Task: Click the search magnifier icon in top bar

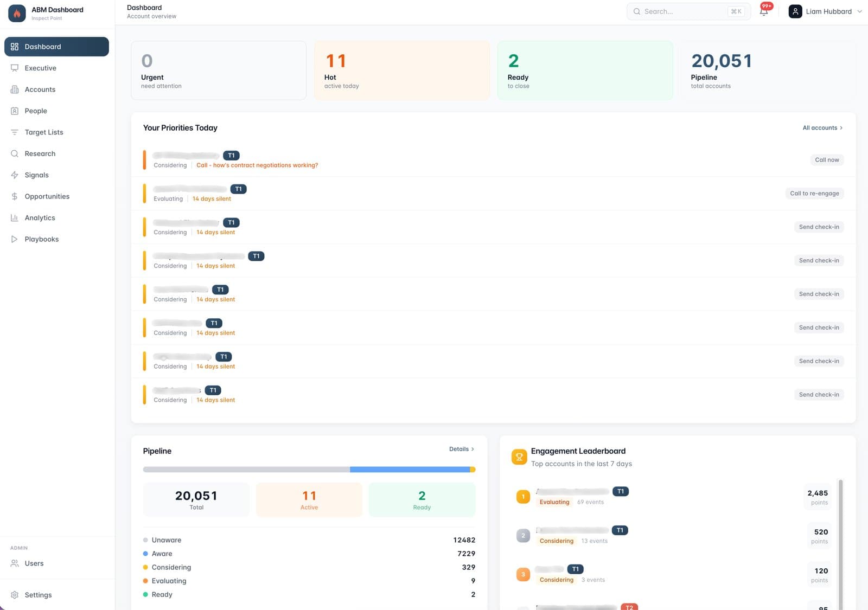Action: click(637, 11)
